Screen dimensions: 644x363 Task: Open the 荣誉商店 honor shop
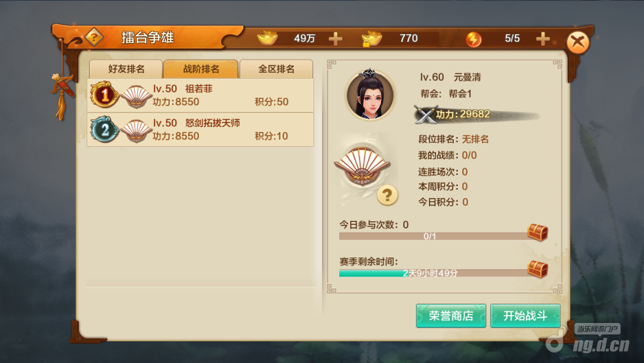click(451, 316)
